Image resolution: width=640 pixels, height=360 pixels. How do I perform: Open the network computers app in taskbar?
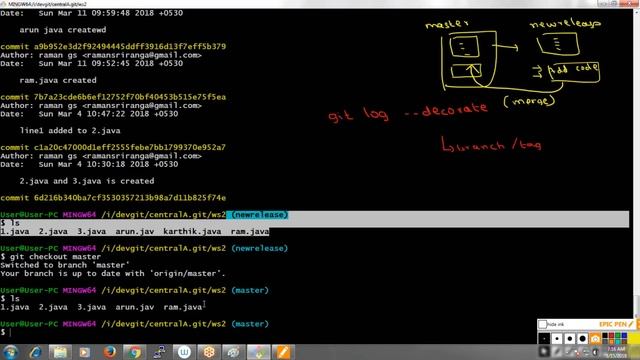[159, 352]
